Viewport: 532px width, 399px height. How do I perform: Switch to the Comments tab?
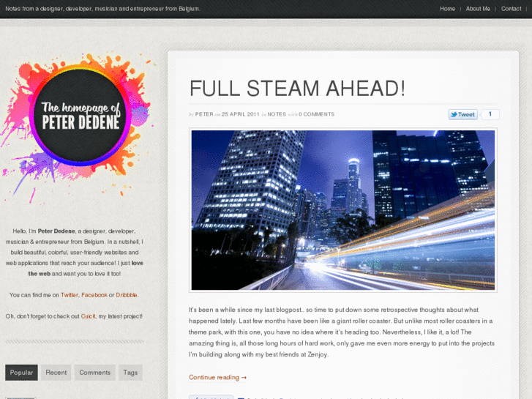[x=95, y=373]
